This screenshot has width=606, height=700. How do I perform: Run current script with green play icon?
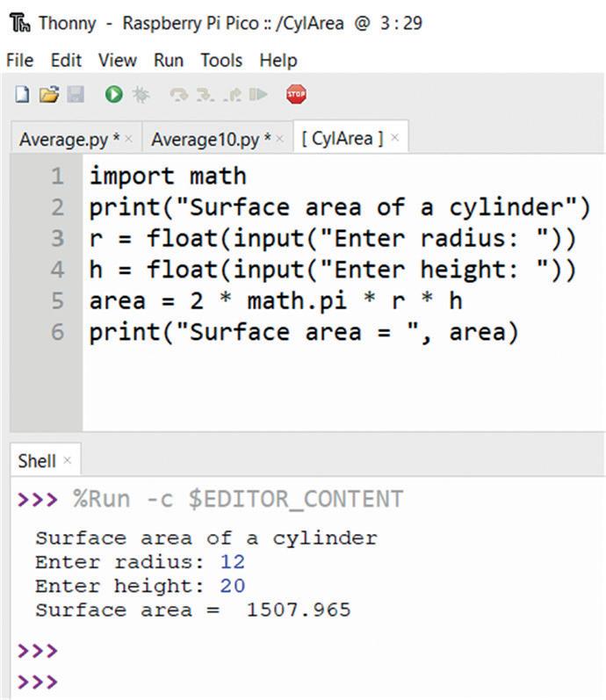[114, 95]
